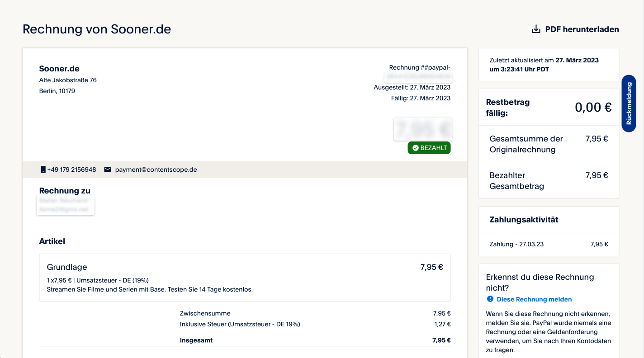Screen dimensions: 644x358
Task: Select the text Berlin, 10179
Action: click(x=57, y=91)
